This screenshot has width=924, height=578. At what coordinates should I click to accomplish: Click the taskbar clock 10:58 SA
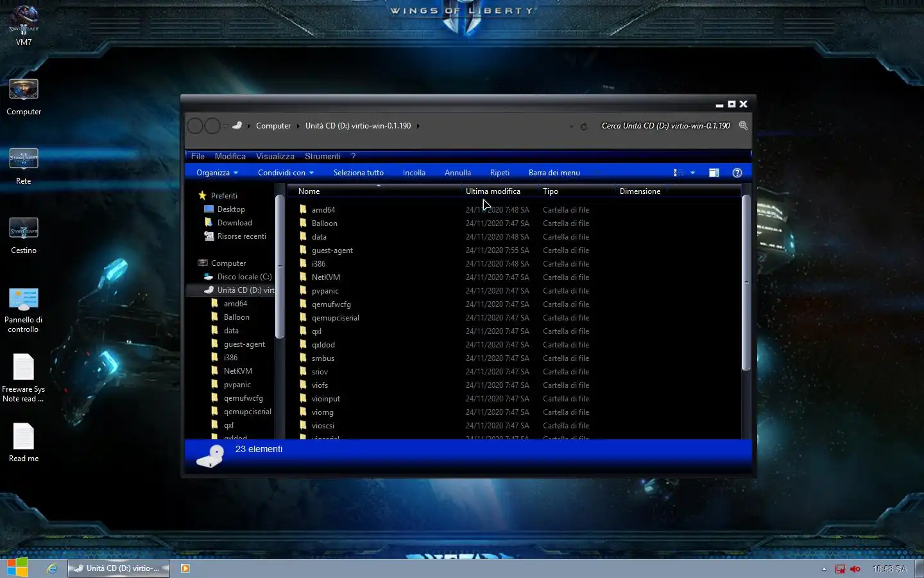tap(889, 569)
